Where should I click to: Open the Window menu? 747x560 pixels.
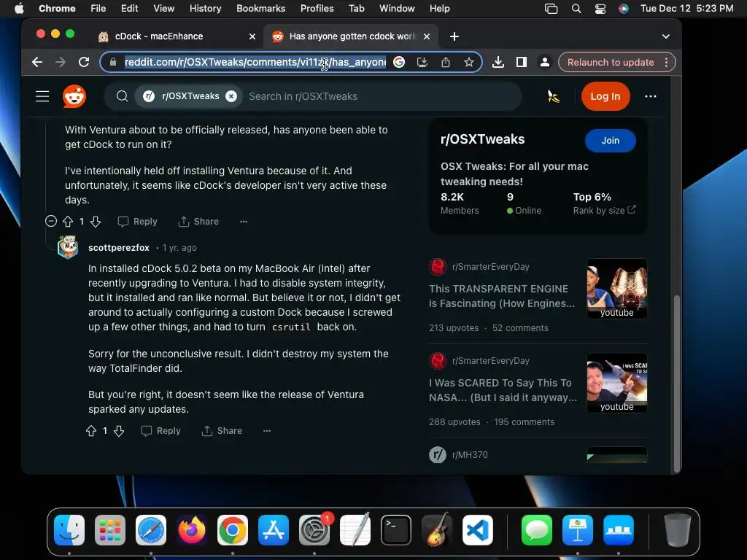[397, 8]
